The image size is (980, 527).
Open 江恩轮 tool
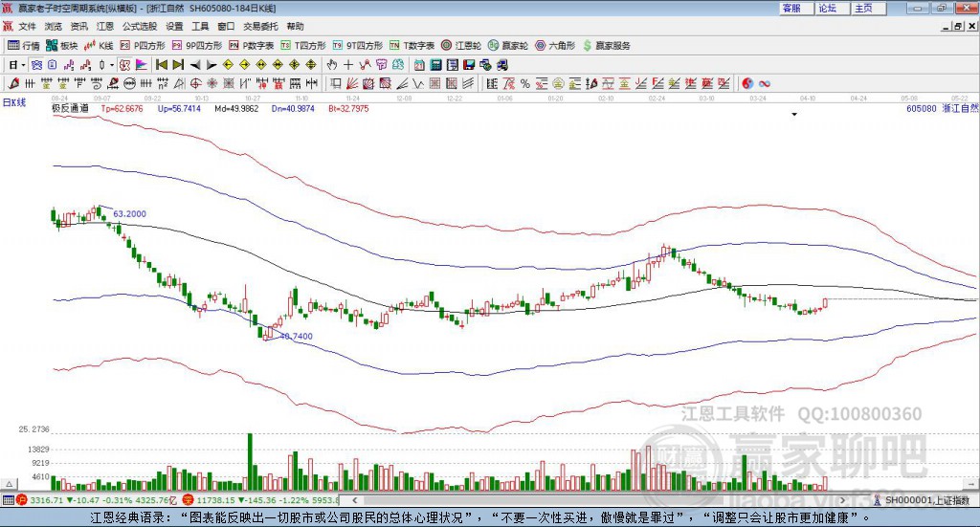point(461,46)
